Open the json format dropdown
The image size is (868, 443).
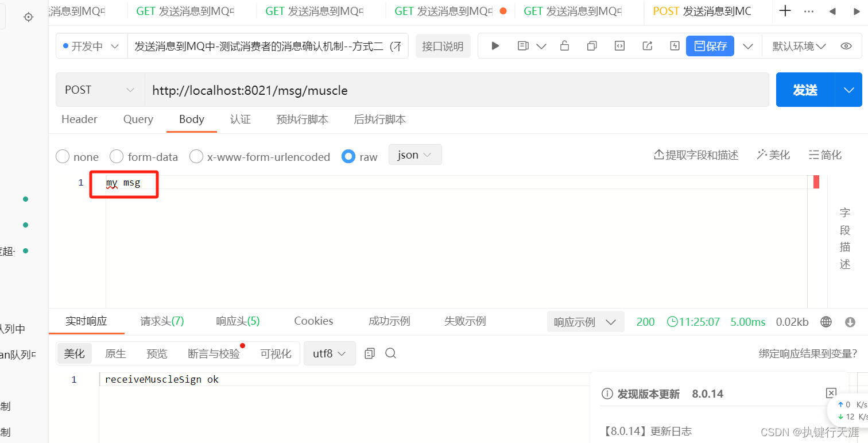coord(415,155)
